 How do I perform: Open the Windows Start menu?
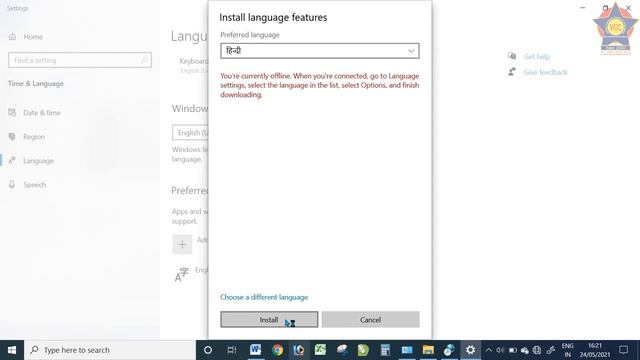12,350
